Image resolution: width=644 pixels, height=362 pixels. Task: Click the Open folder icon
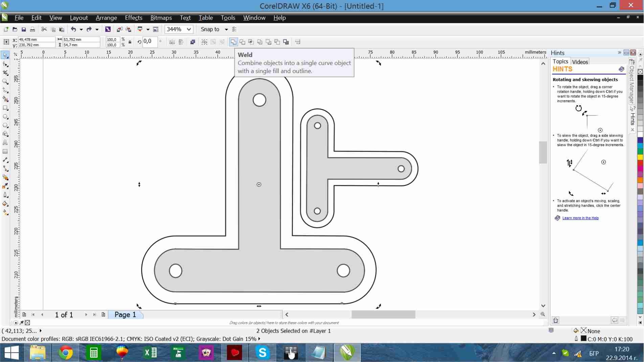[15, 29]
